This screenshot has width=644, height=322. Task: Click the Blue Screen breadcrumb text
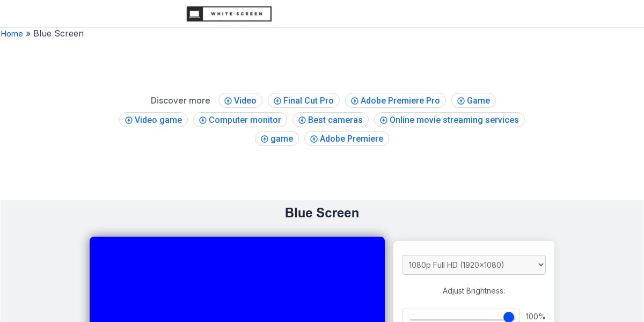coord(58,33)
